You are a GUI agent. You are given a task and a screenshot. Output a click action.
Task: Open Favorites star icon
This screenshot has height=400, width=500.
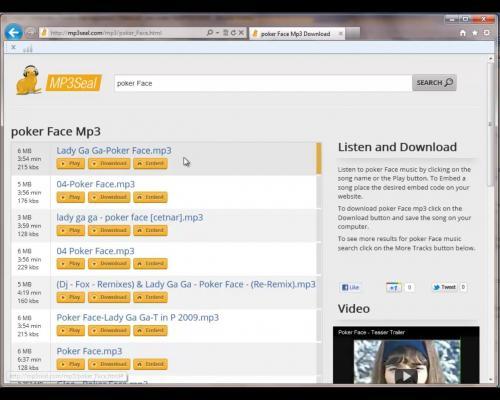coord(475,33)
